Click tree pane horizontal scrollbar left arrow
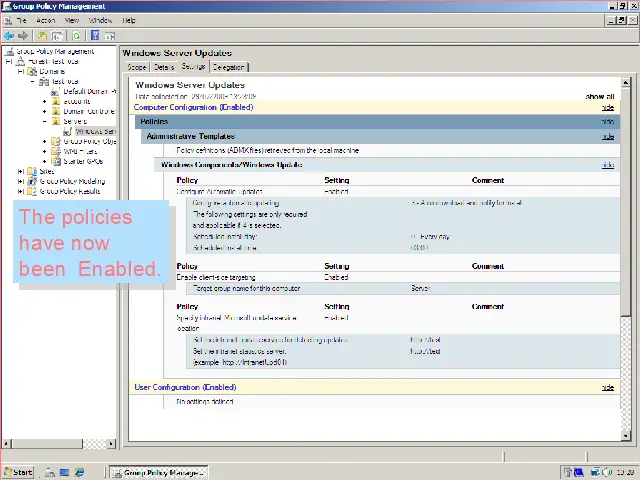Viewport: 640px width, 480px height. pyautogui.click(x=6, y=443)
